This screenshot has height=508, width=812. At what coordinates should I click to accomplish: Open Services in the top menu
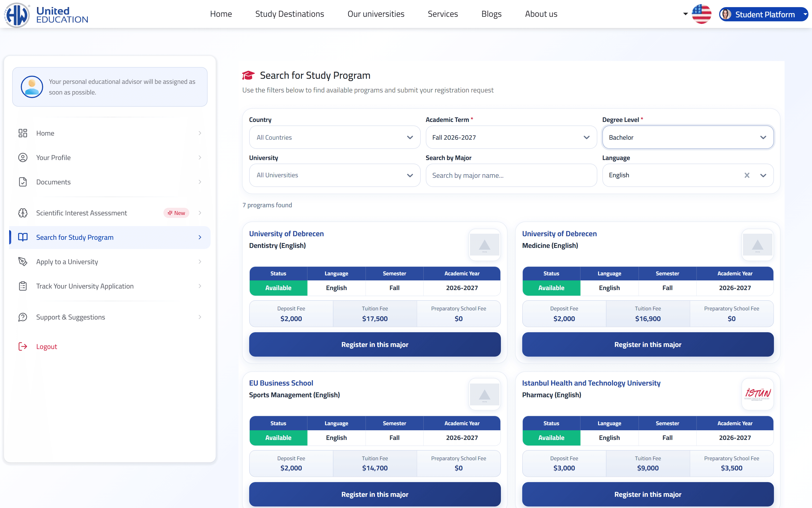pos(443,14)
